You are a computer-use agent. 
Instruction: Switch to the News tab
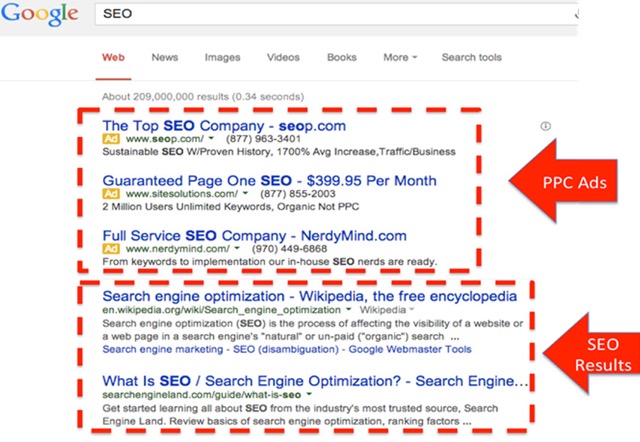[165, 58]
